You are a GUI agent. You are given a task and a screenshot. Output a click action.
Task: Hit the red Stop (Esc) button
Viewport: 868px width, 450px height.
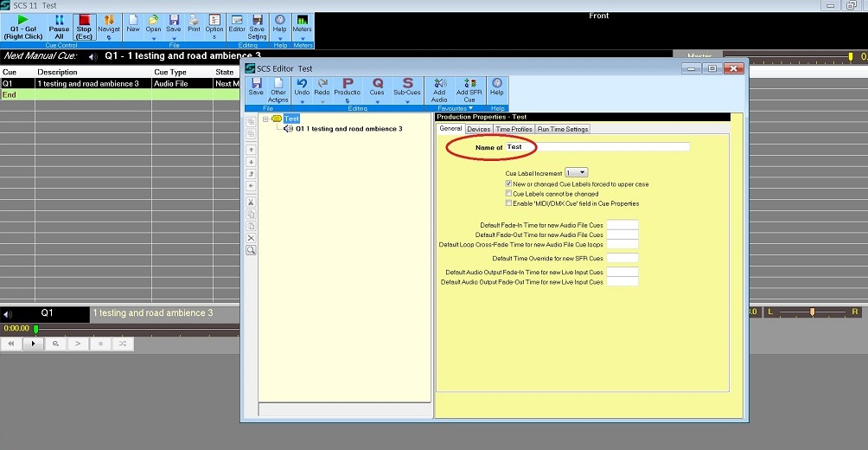[x=84, y=26]
